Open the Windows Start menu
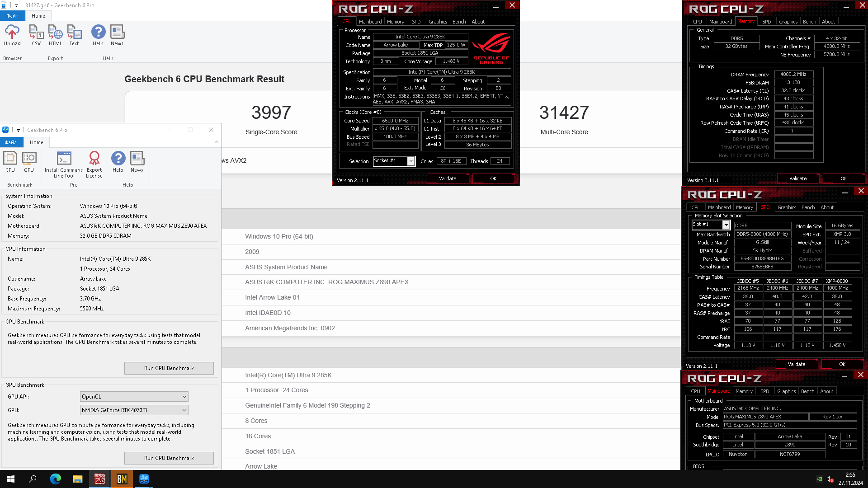Viewport: 868px width, 488px height. 11,479
